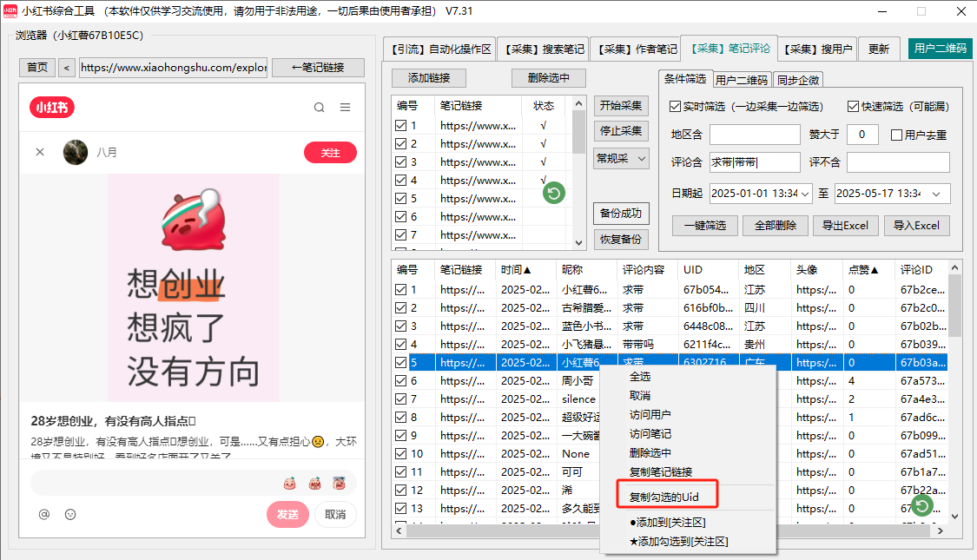Click the 八月 author avatar

point(76,152)
